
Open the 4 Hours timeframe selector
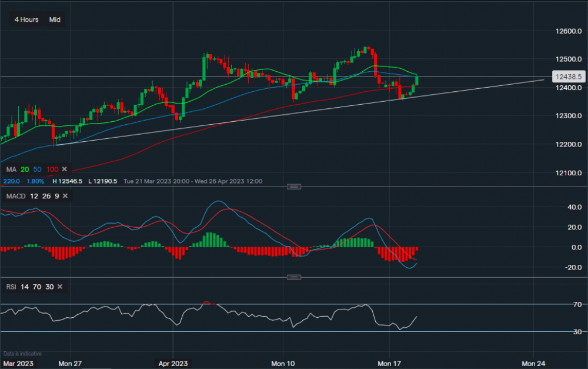click(26, 19)
